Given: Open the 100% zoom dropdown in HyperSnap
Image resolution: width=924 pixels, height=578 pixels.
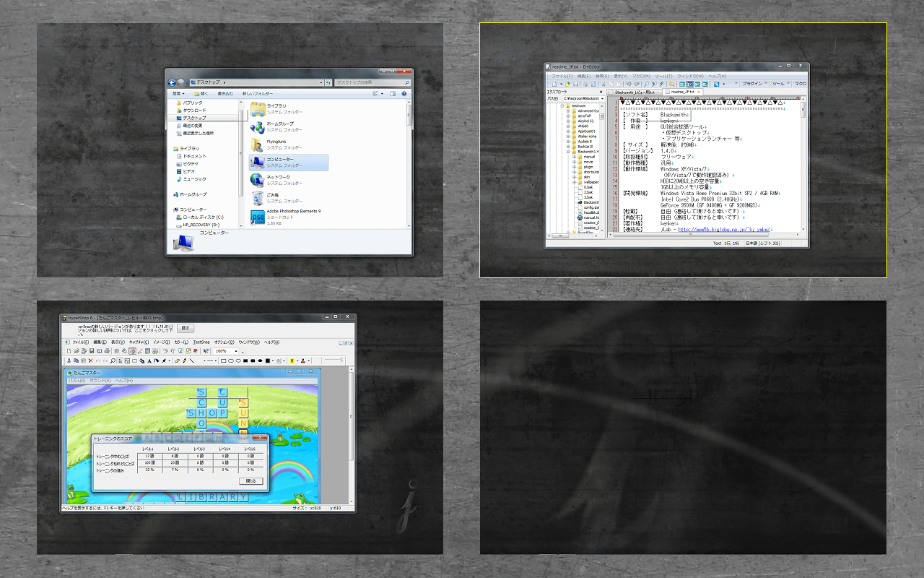Looking at the screenshot, I should pyautogui.click(x=236, y=351).
